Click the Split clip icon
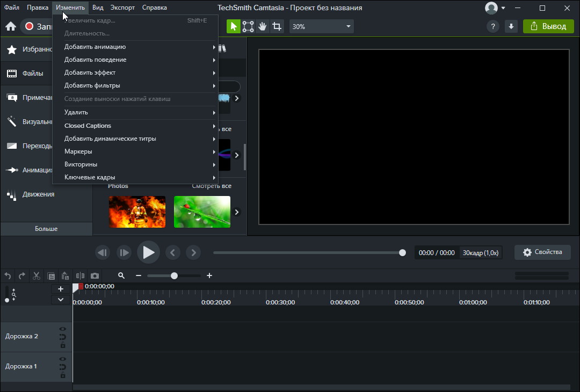Image resolution: width=580 pixels, height=392 pixels. point(80,275)
